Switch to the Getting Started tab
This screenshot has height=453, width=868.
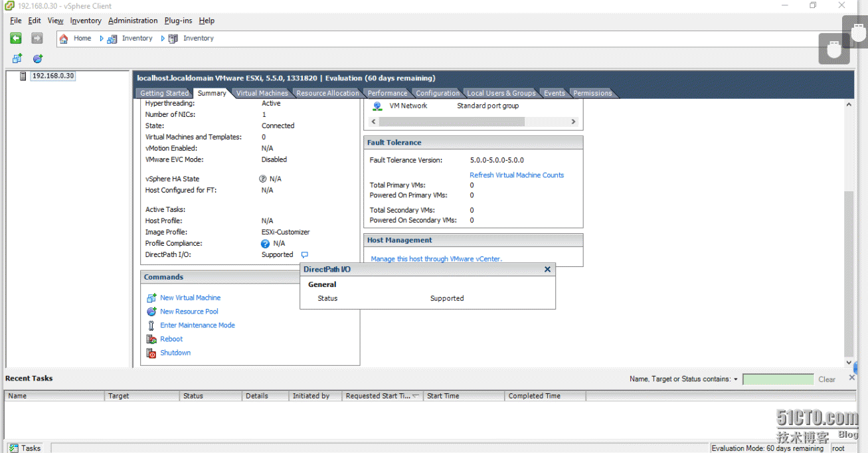164,93
